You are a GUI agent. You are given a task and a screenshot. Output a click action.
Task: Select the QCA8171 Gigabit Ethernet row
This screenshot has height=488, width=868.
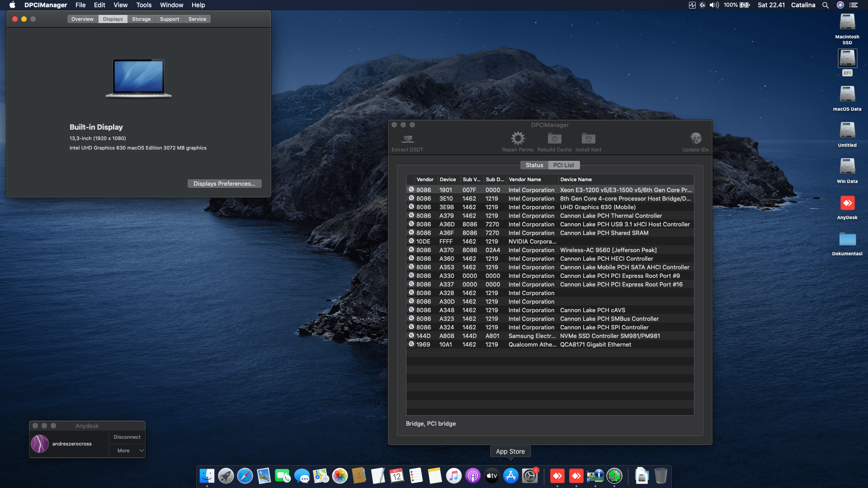(x=550, y=344)
